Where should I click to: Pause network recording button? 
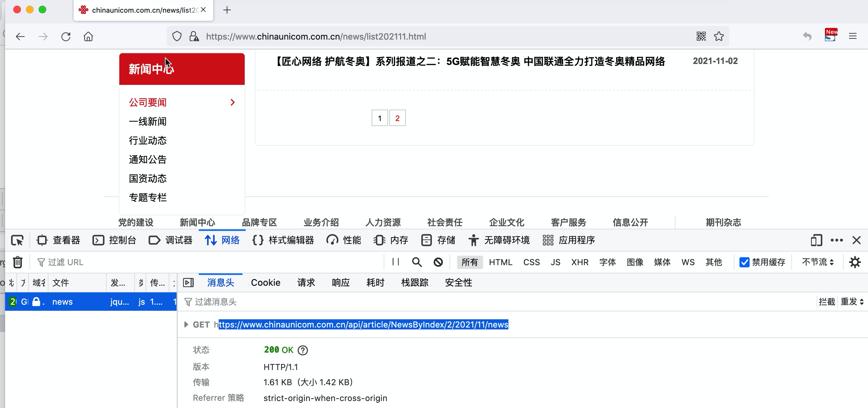pyautogui.click(x=396, y=262)
